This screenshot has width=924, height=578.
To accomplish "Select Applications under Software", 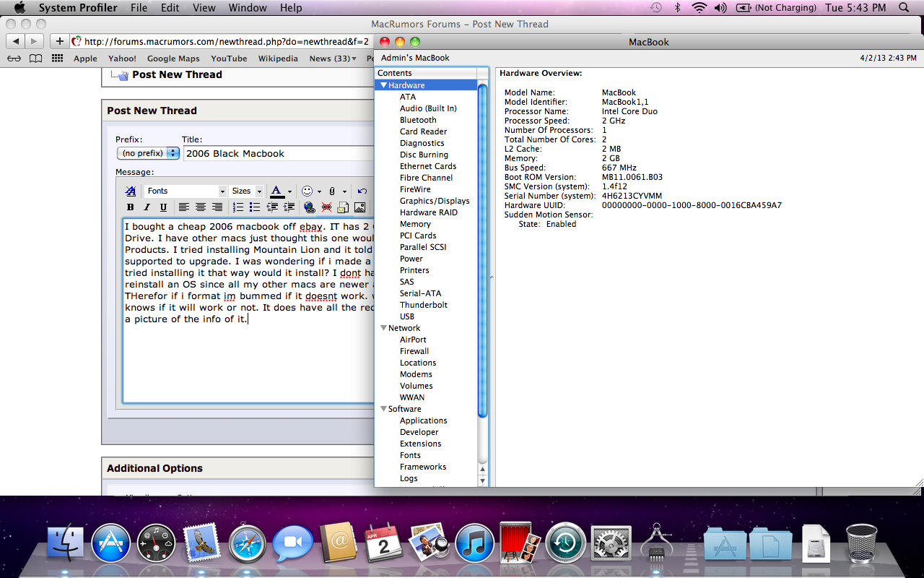I will coord(424,420).
